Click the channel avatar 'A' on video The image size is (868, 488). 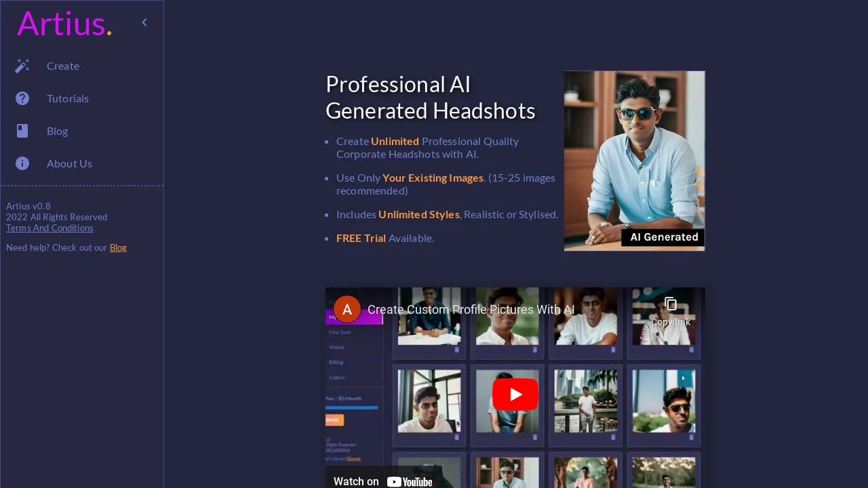click(x=347, y=310)
